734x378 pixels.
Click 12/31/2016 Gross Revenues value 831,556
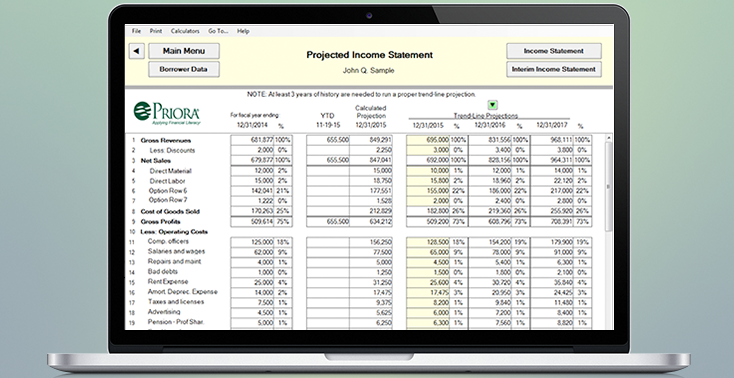(x=490, y=140)
